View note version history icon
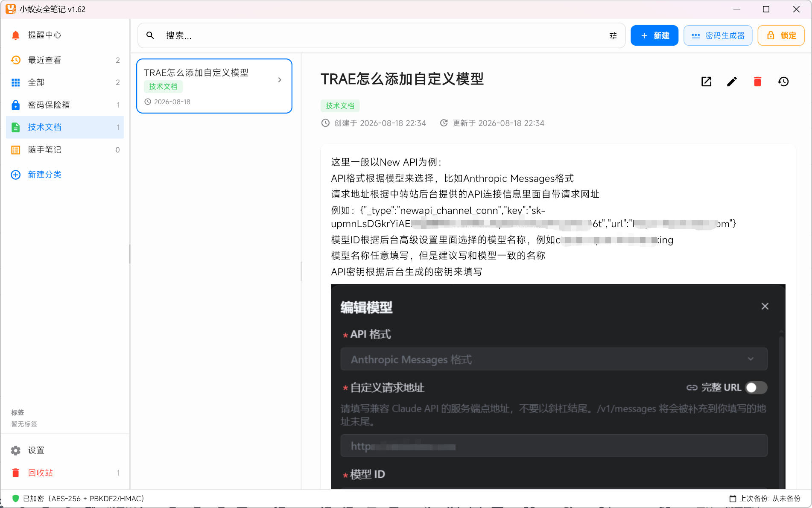 (x=783, y=82)
